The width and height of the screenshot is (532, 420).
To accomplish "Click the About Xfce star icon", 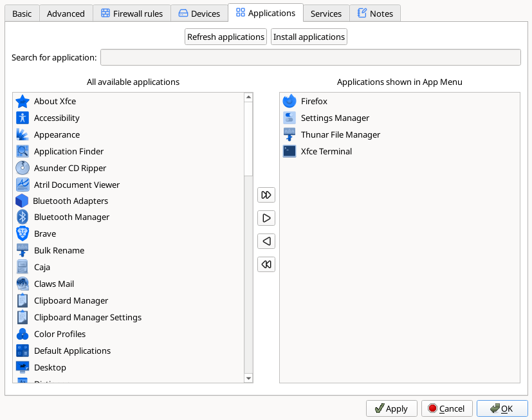I will point(23,101).
